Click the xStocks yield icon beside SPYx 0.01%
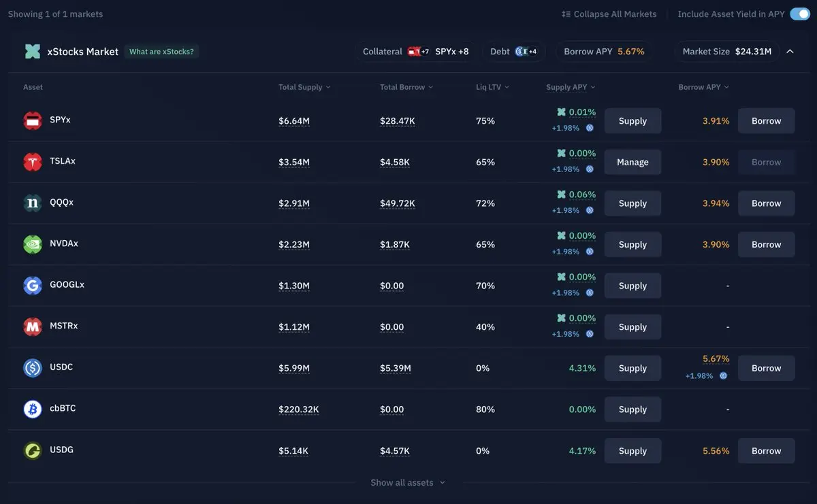Screen dimensions: 817x504 click(x=561, y=112)
